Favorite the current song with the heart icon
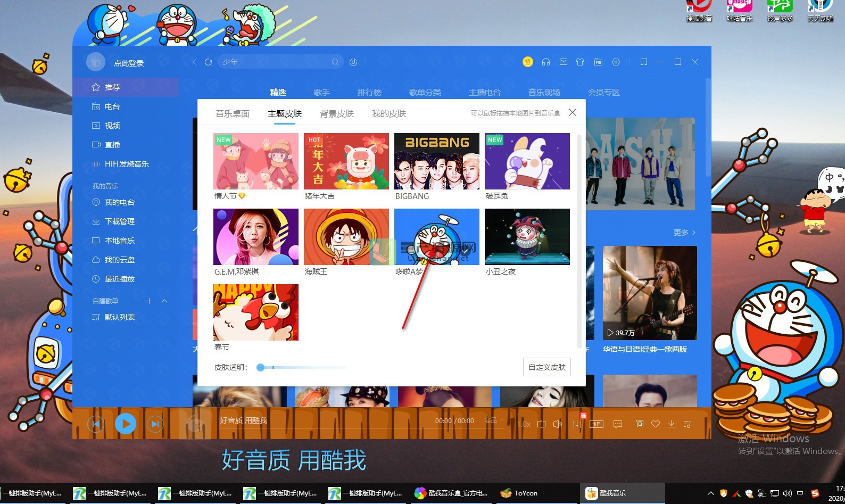This screenshot has width=845, height=504. tap(656, 424)
